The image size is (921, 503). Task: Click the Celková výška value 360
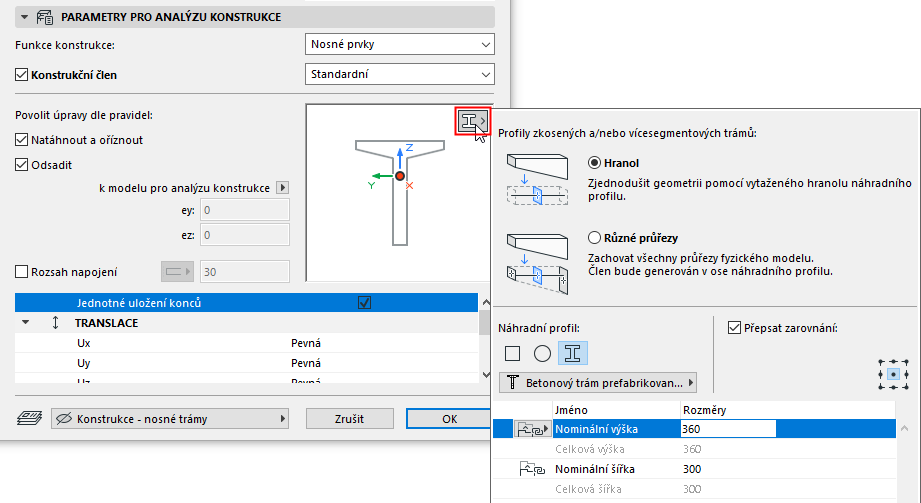(x=691, y=449)
